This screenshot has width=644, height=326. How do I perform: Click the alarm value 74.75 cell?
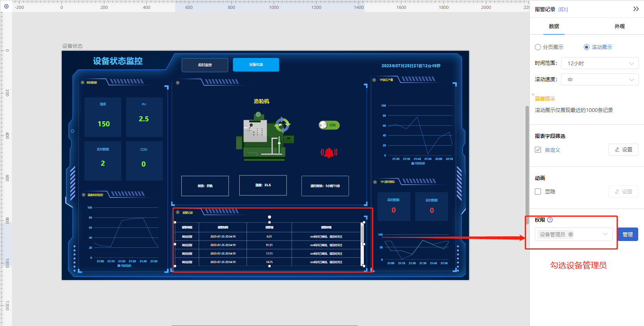[269, 262]
